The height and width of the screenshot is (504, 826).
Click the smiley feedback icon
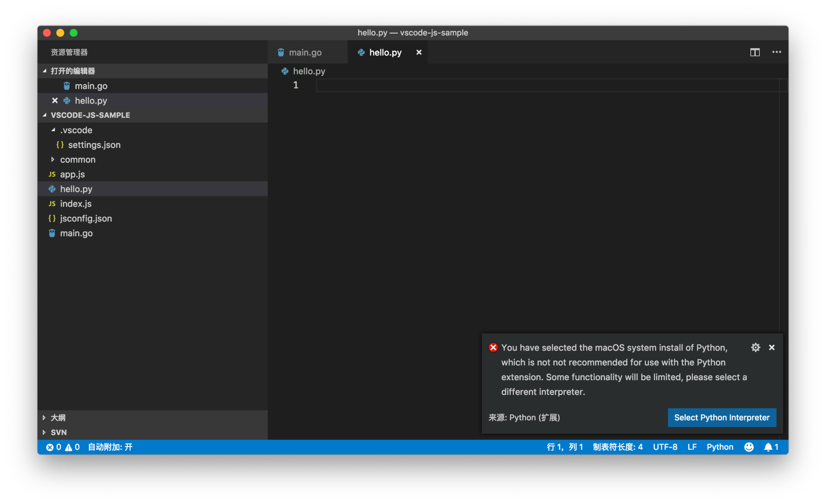point(749,447)
